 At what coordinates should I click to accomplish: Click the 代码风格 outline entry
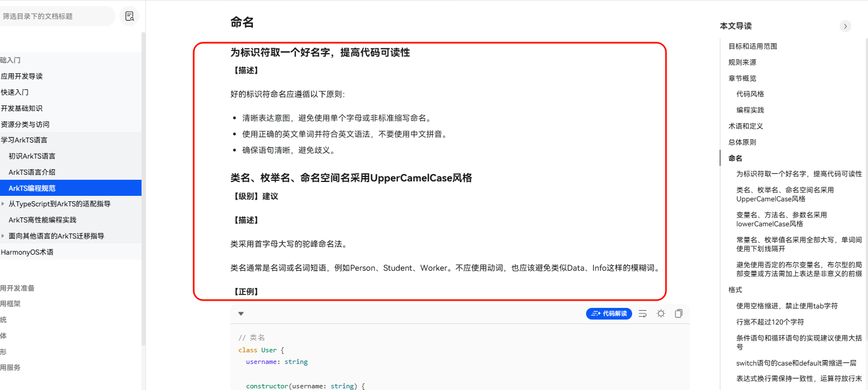(x=750, y=94)
